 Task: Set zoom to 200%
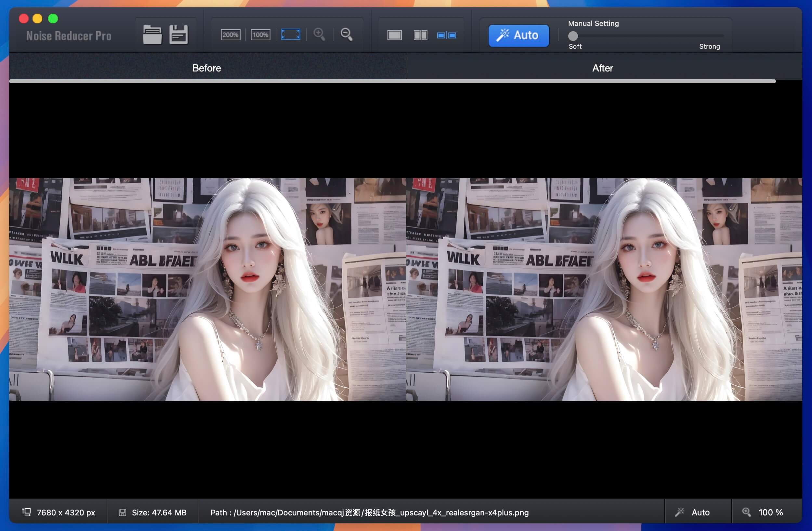(x=230, y=35)
